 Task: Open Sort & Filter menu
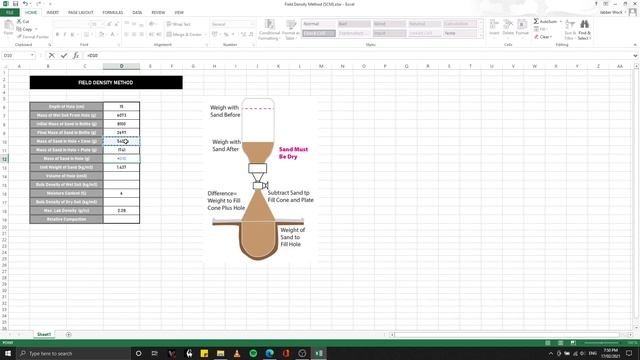pos(570,29)
